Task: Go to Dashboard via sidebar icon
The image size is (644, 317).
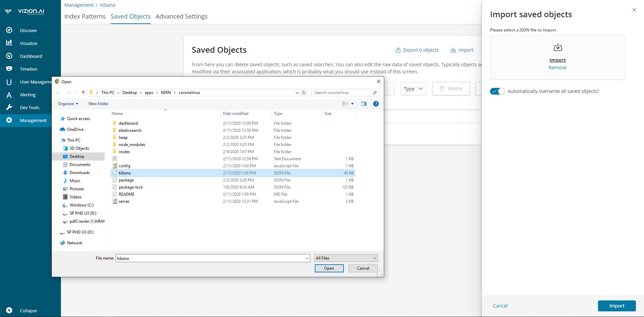Action: click(9, 56)
